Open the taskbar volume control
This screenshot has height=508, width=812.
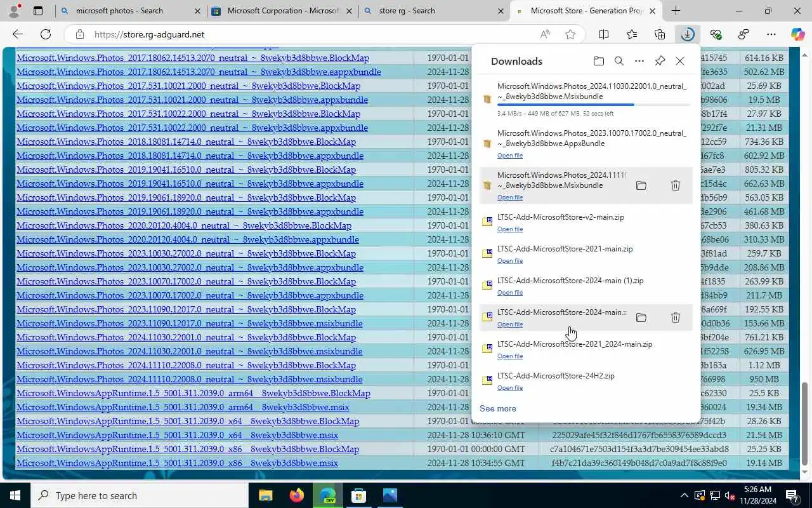click(729, 495)
